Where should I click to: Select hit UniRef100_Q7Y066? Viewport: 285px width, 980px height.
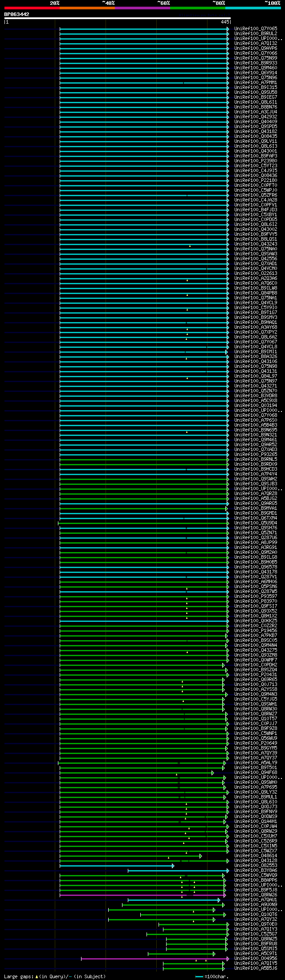[256, 53]
